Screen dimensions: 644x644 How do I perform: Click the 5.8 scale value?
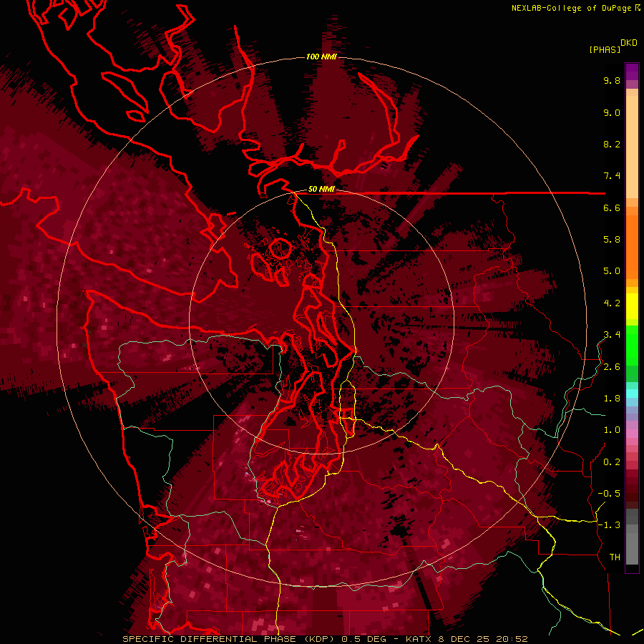click(612, 240)
